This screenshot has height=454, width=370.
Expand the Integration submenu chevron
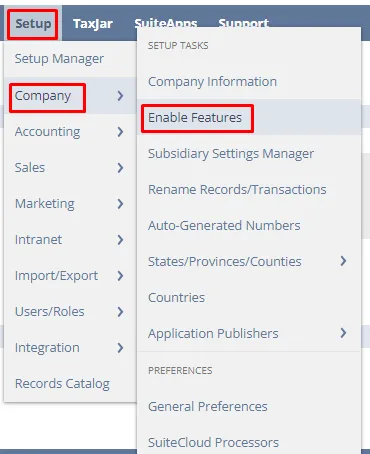120,348
